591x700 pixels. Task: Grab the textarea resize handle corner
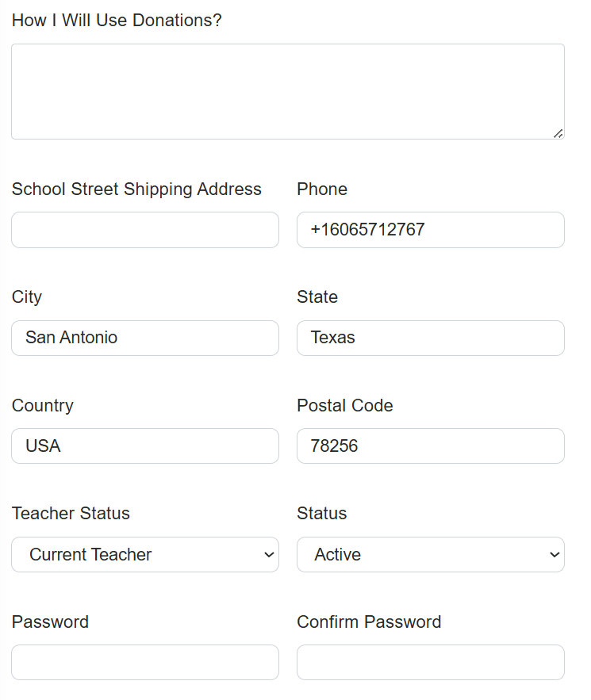click(x=558, y=133)
